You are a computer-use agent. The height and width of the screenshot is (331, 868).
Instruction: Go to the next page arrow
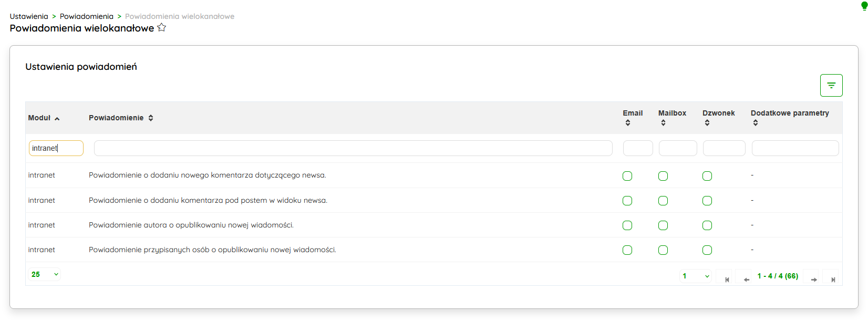[813, 280]
